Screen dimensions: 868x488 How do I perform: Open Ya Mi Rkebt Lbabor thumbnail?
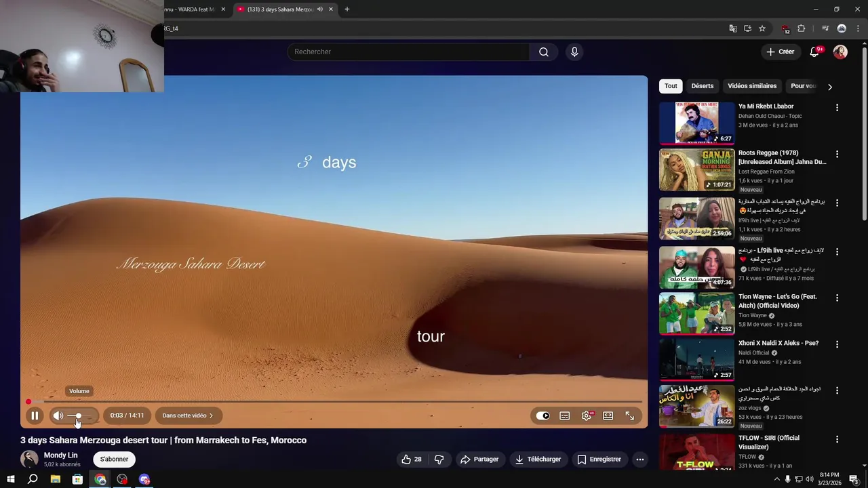(x=696, y=123)
